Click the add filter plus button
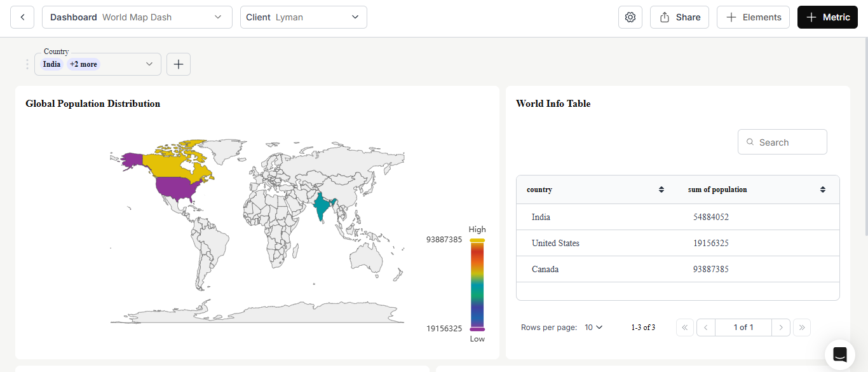The height and width of the screenshot is (372, 868). pyautogui.click(x=179, y=64)
